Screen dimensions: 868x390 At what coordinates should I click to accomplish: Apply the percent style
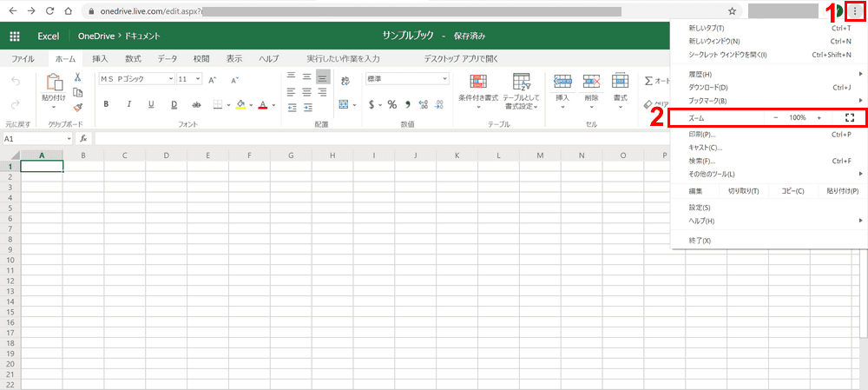point(392,104)
